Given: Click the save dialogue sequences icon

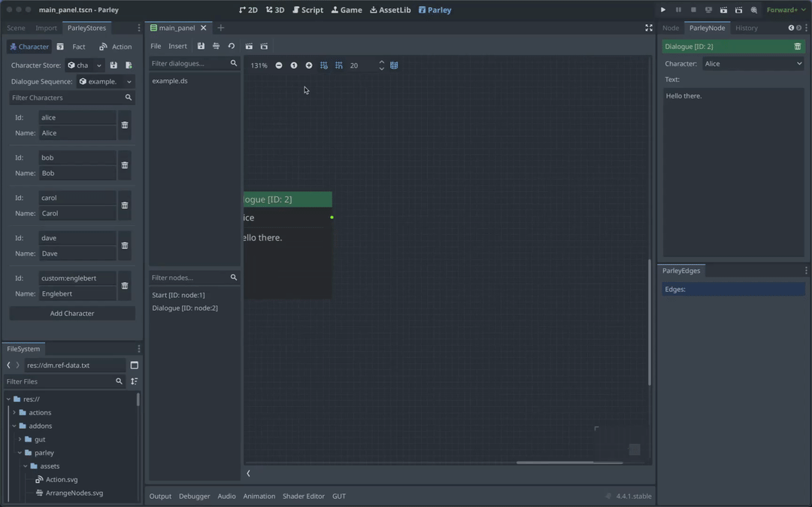Looking at the screenshot, I should coord(201,46).
